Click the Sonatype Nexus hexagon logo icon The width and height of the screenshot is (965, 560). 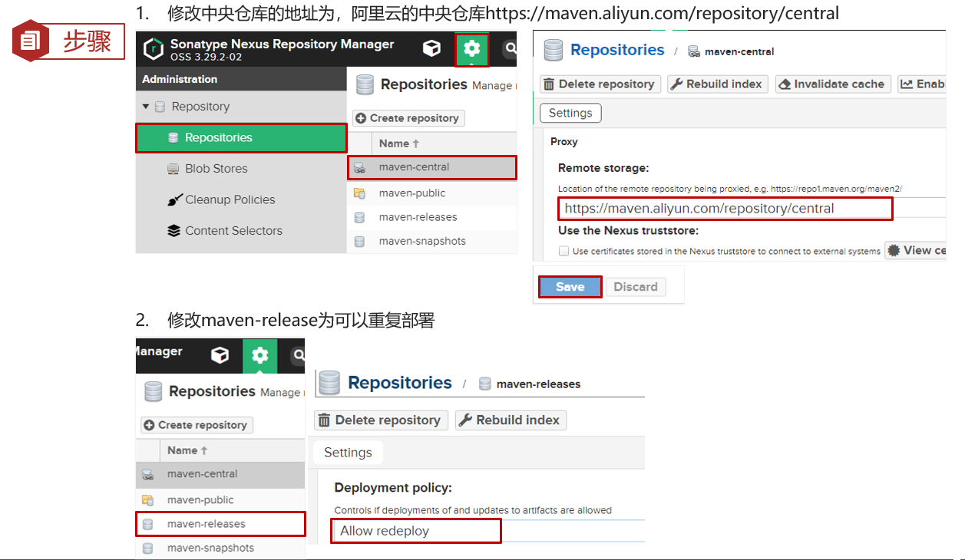[154, 49]
